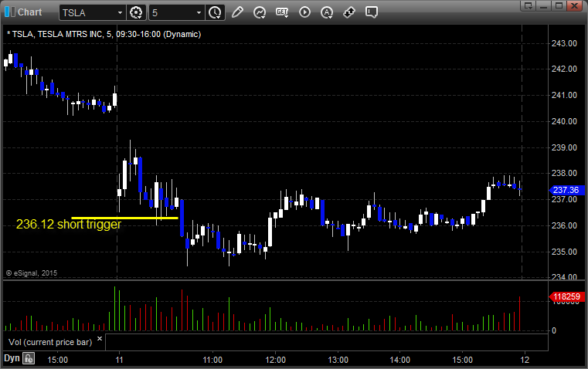The width and height of the screenshot is (588, 369).
Task: Open the window options dropdown icon
Action: 529,5
